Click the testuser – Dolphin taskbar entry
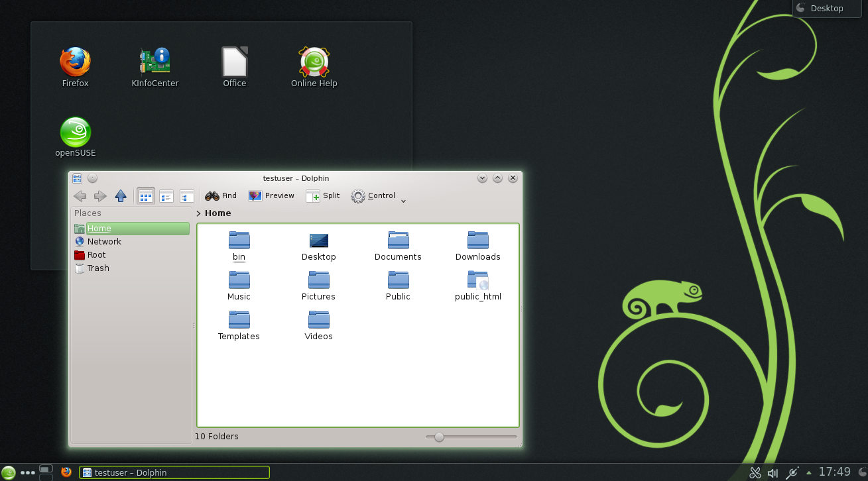The width and height of the screenshot is (868, 481). tap(174, 472)
